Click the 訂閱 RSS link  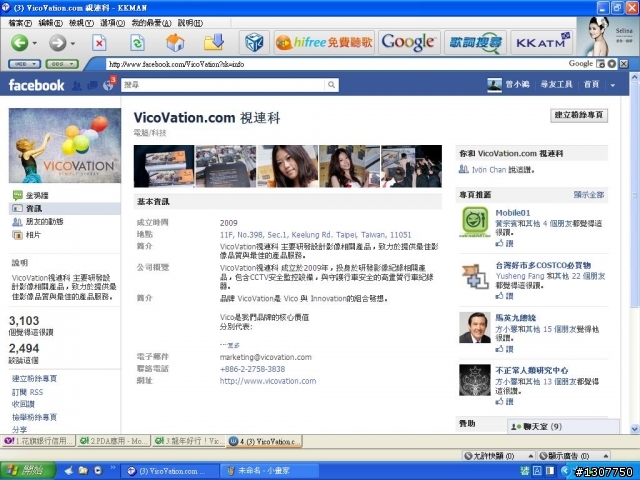(27, 392)
